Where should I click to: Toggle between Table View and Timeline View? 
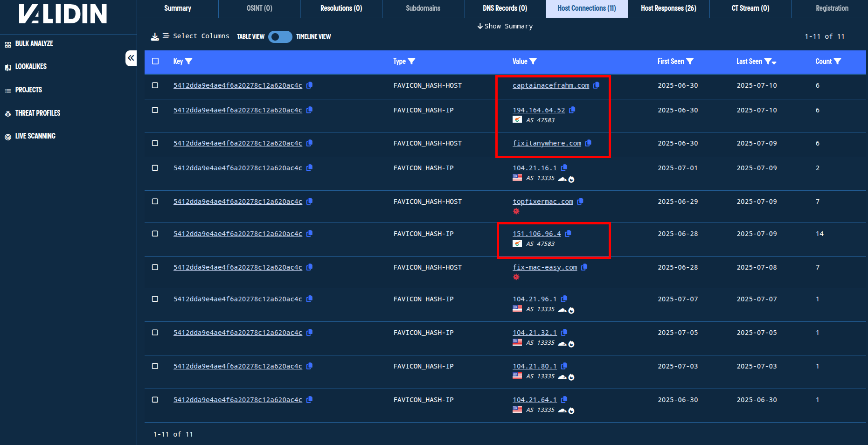[x=280, y=36]
